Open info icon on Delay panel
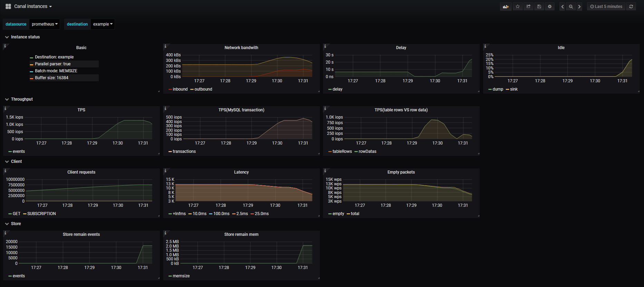644x287 pixels. (325, 46)
